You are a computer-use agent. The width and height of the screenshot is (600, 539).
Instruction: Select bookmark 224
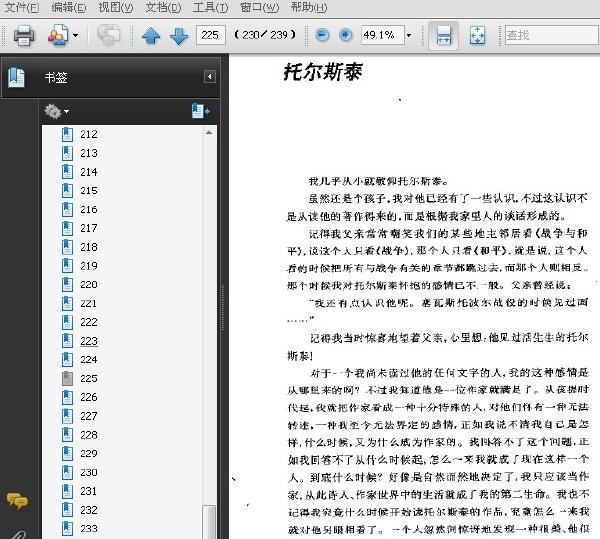89,360
